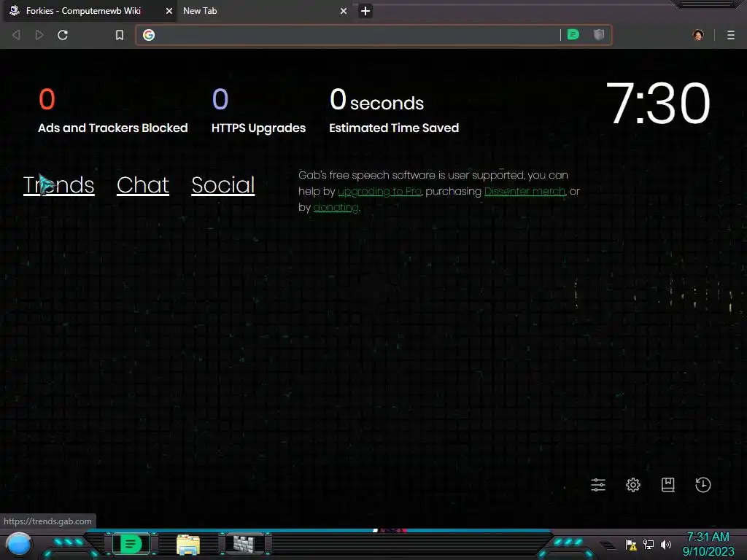Click the volume speaker tray icon
The image size is (747, 560).
666,544
